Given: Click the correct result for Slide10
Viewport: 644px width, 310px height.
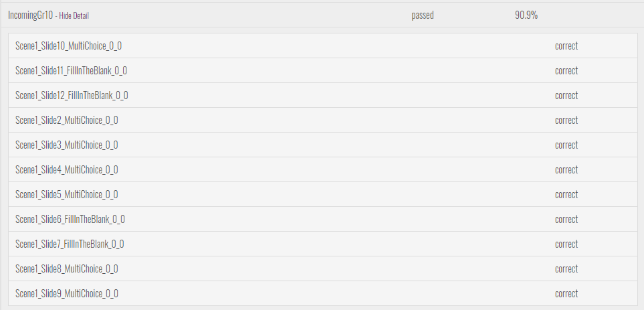Looking at the screenshot, I should point(566,46).
